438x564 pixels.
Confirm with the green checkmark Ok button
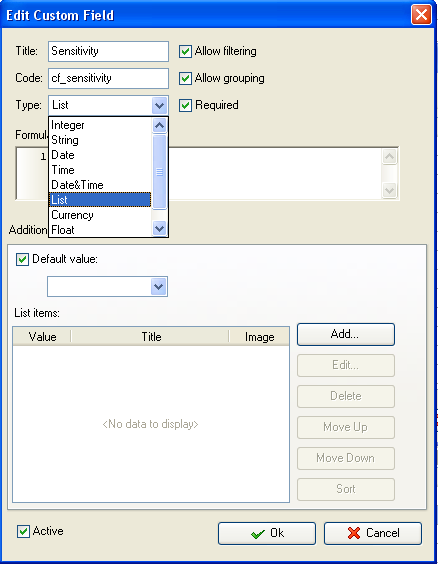click(x=267, y=533)
